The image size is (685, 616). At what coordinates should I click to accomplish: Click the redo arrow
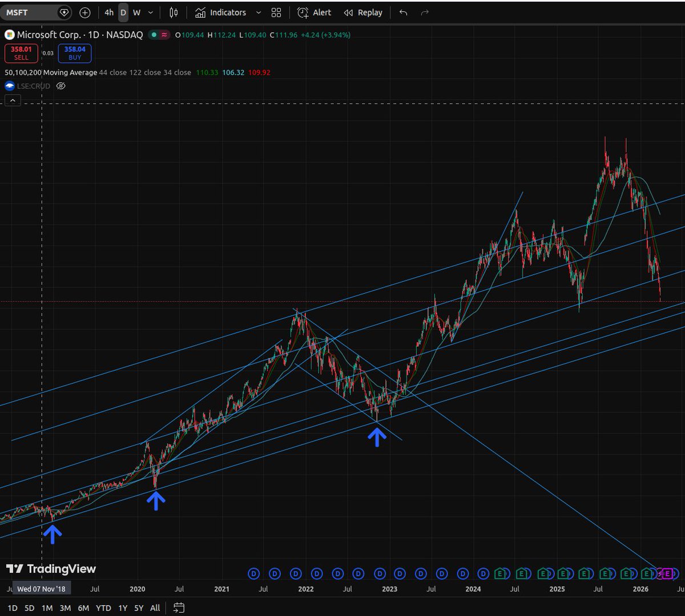click(424, 13)
